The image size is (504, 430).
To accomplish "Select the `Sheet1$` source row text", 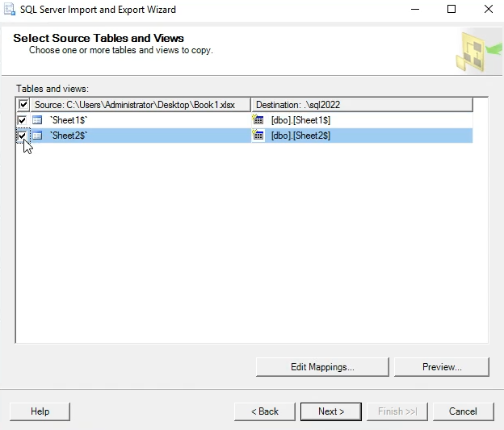I will pyautogui.click(x=69, y=120).
